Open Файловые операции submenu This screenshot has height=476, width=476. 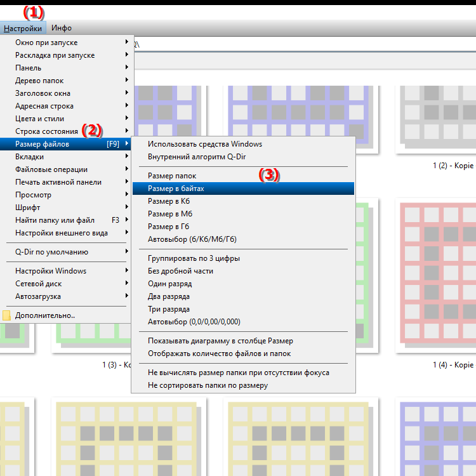(66, 169)
